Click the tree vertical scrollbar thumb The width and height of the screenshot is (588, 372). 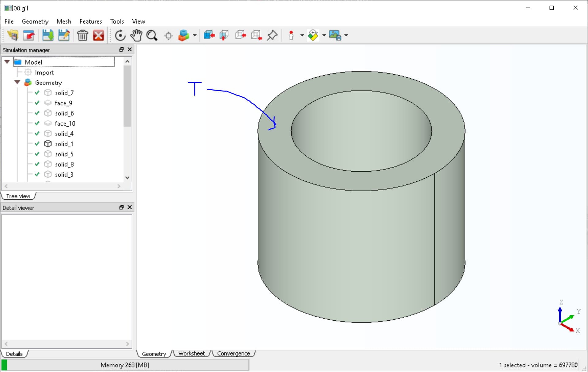(127, 96)
